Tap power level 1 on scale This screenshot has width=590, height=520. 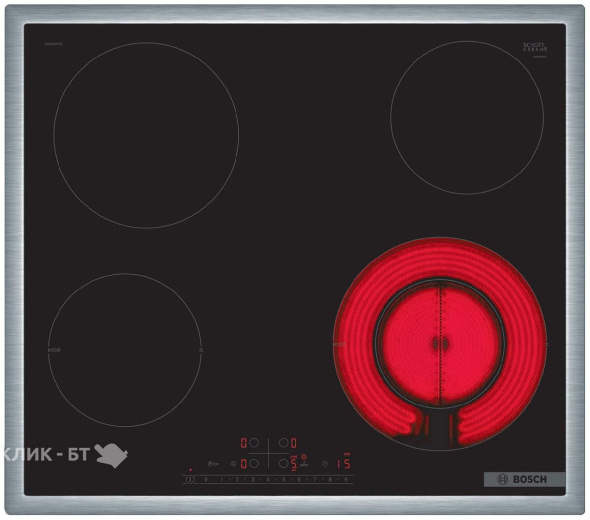click(222, 479)
